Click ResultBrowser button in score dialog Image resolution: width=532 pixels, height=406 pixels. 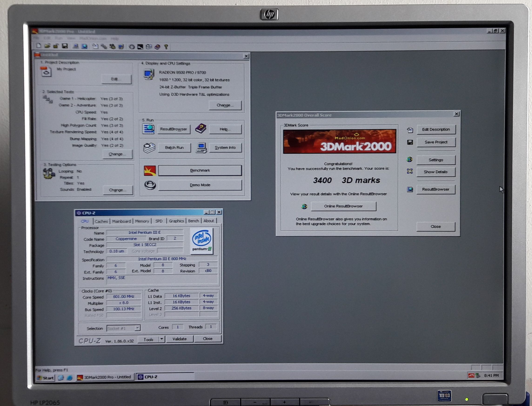point(436,189)
